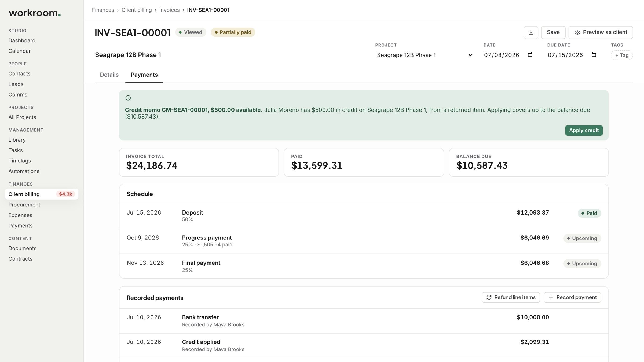This screenshot has width=644, height=362.
Task: Open Contracts page
Action: point(20,259)
